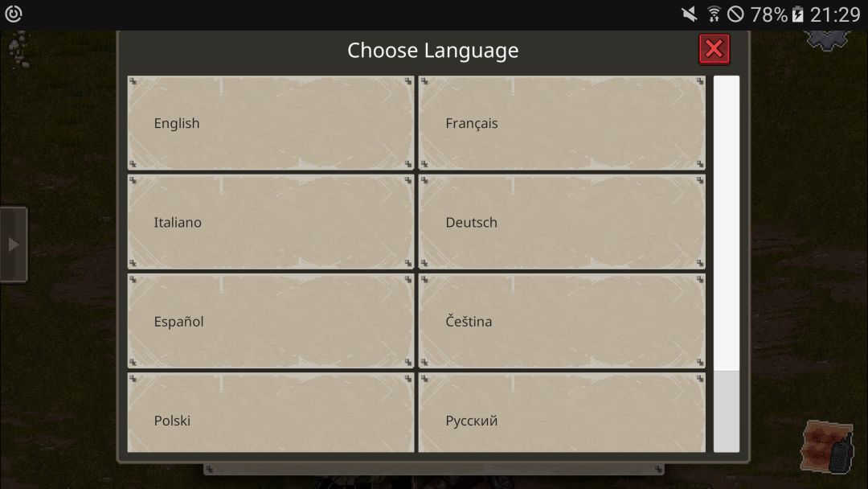The width and height of the screenshot is (868, 489).
Task: Tap the blocked circle status icon
Action: [x=735, y=14]
